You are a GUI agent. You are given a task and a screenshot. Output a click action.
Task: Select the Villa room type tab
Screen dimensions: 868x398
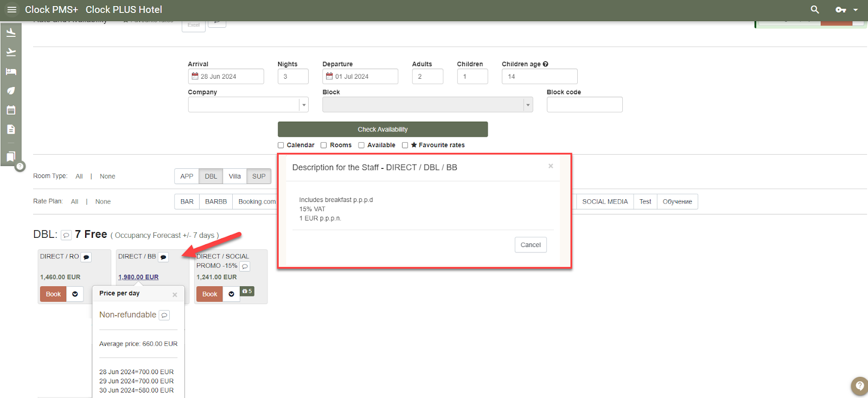(234, 176)
